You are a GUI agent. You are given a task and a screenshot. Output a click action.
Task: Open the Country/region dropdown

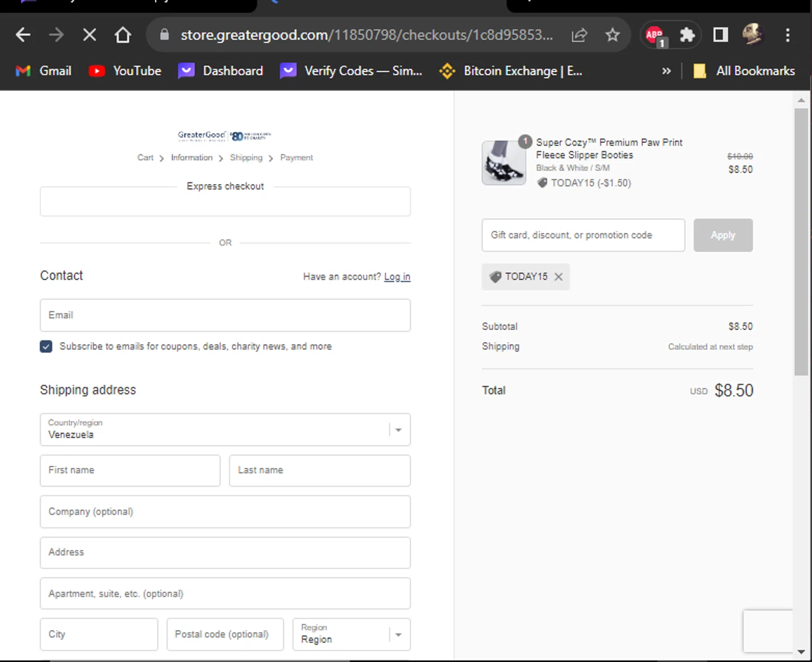(225, 430)
